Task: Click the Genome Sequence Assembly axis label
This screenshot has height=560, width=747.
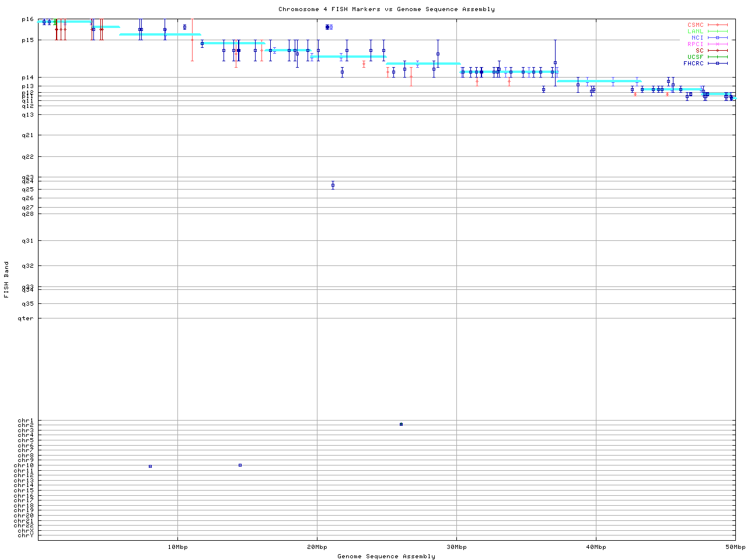Action: tap(386, 556)
